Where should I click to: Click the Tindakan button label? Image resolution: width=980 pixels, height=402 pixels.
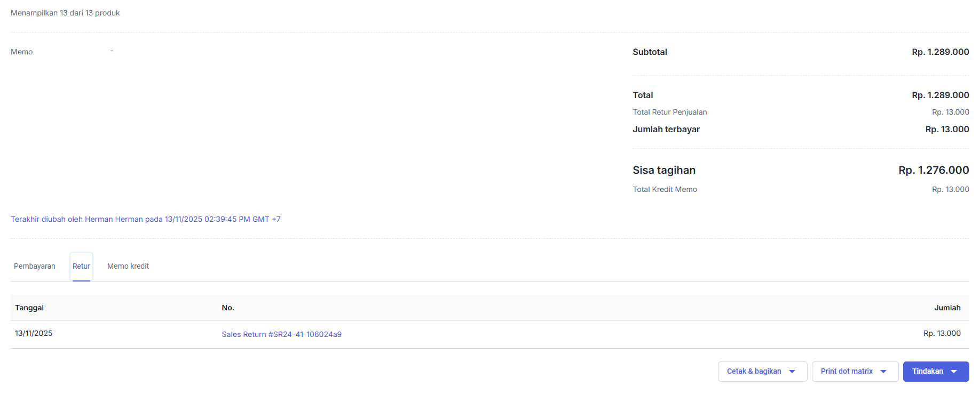point(927,371)
